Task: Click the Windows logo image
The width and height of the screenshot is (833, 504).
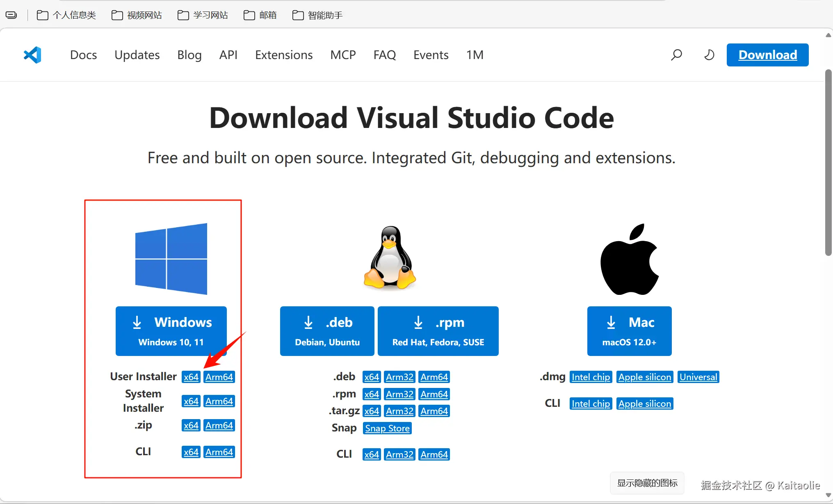Action: click(171, 259)
